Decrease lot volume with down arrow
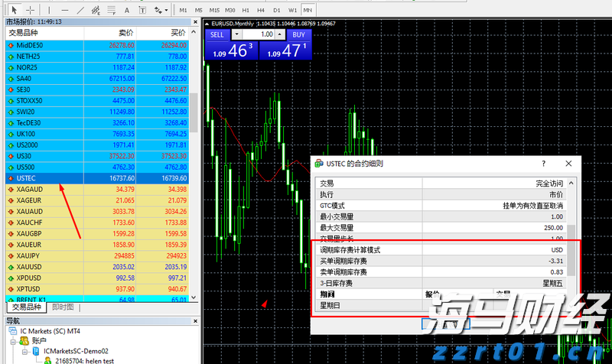The height and width of the screenshot is (364, 612). click(237, 34)
